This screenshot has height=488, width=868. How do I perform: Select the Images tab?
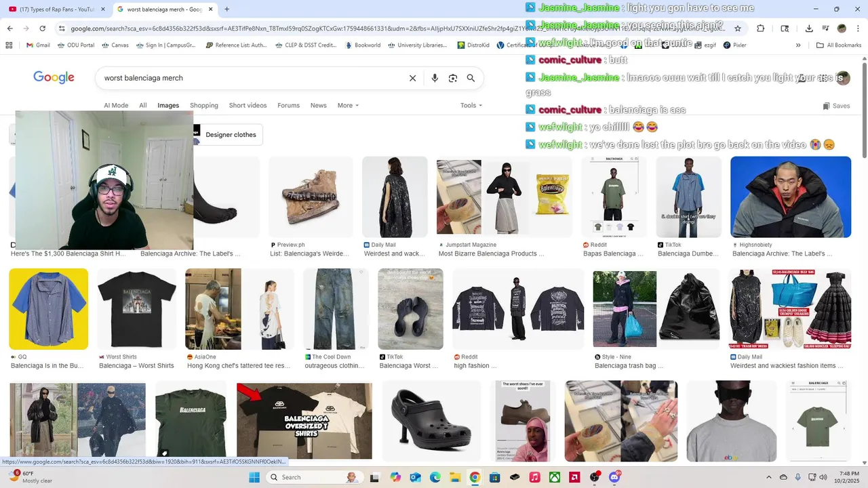pos(168,105)
